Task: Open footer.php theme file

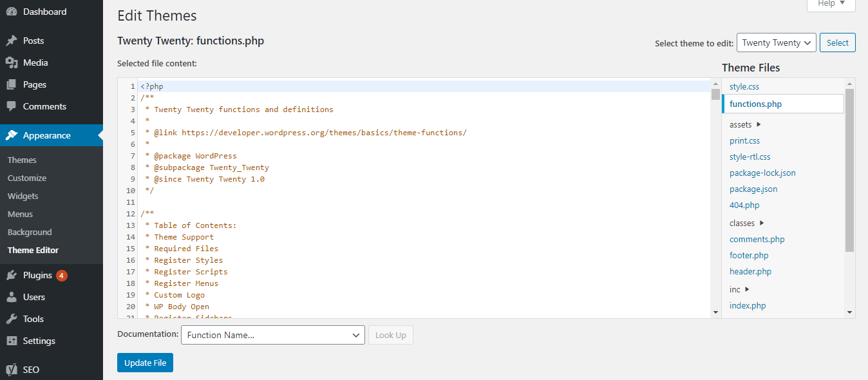Action: click(x=749, y=255)
